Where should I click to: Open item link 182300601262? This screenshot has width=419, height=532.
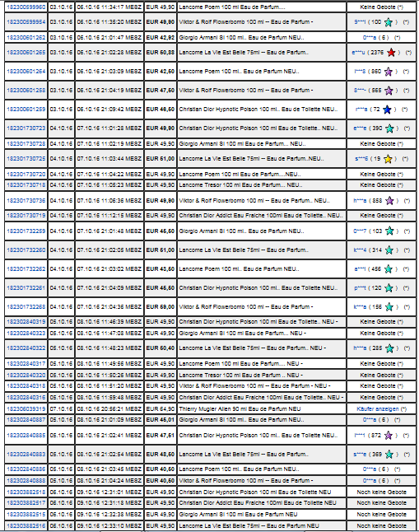pos(26,37)
